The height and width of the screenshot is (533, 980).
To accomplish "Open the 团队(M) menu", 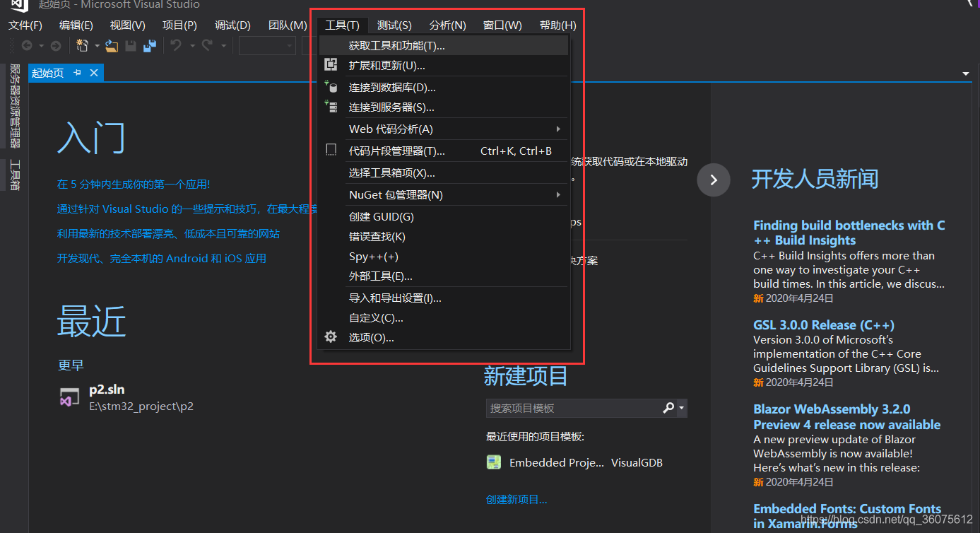I will tap(288, 25).
